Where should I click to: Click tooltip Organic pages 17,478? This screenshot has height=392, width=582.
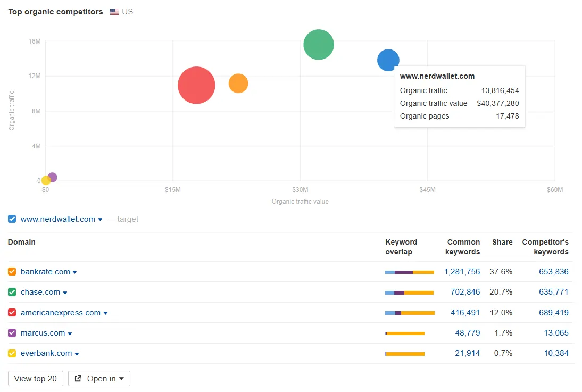[x=460, y=116]
